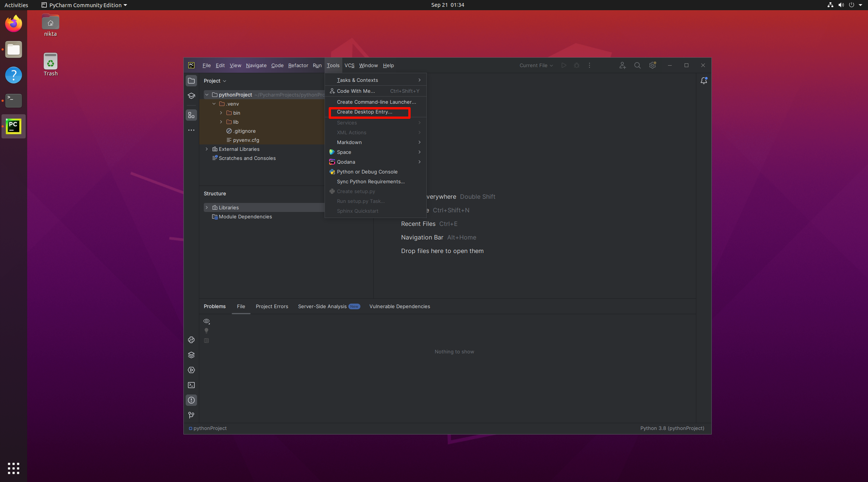Open Files from the Ubuntu dock
868x482 pixels.
point(14,49)
